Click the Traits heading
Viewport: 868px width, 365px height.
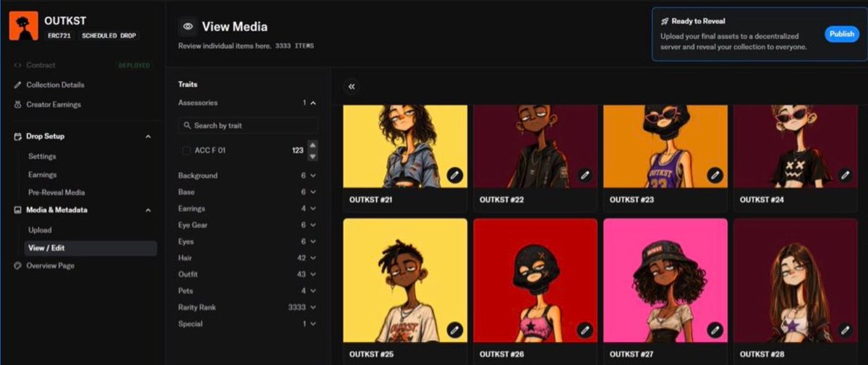click(188, 85)
